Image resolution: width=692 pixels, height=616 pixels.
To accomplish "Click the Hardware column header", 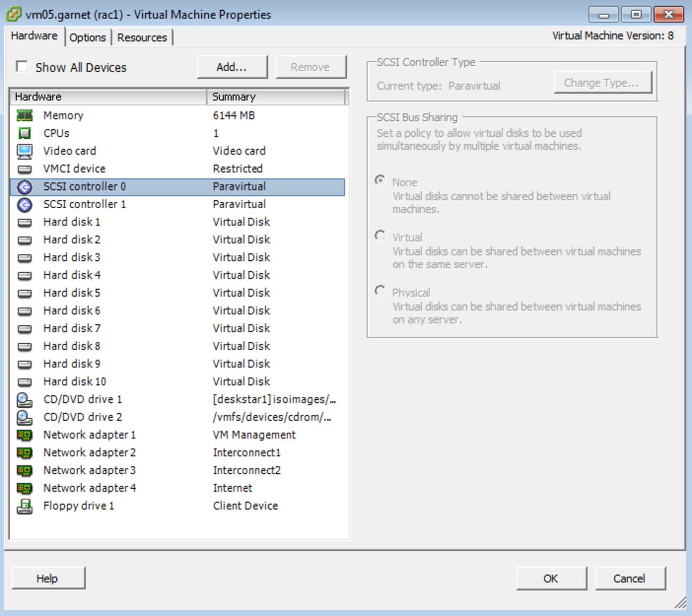I will click(106, 96).
